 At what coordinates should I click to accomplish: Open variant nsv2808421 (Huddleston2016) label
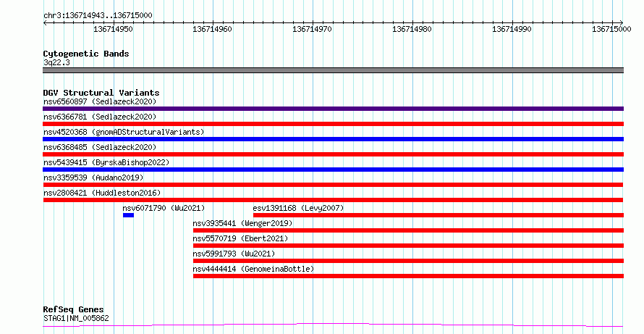coord(102,193)
